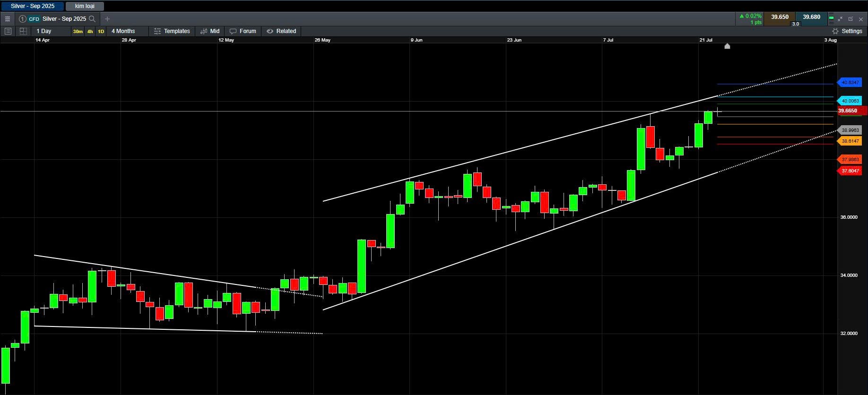
Task: Click the 14 Apr date label
Action: pyautogui.click(x=43, y=40)
